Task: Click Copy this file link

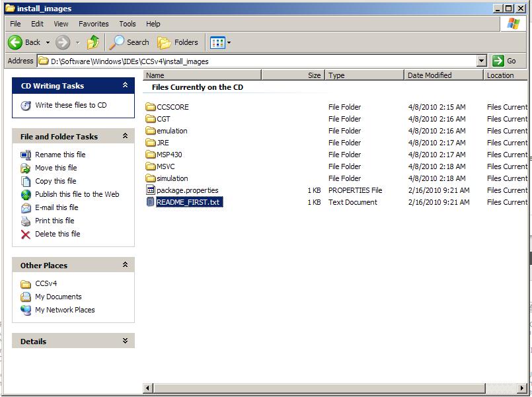Action: click(x=56, y=181)
